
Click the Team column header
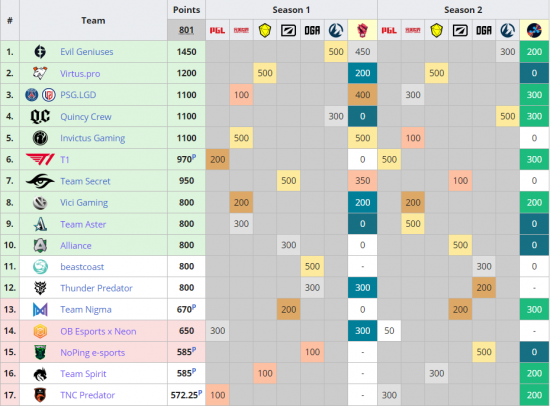[x=93, y=20]
